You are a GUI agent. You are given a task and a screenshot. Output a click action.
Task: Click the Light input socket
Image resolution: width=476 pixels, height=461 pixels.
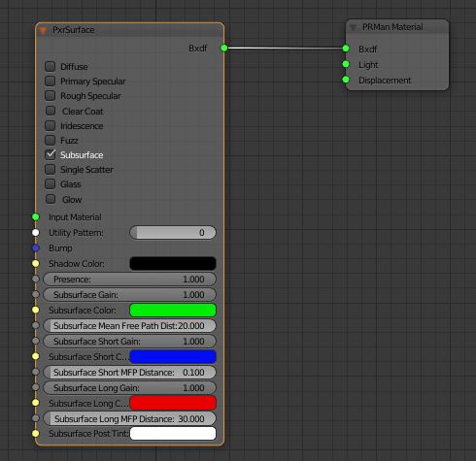(x=346, y=64)
